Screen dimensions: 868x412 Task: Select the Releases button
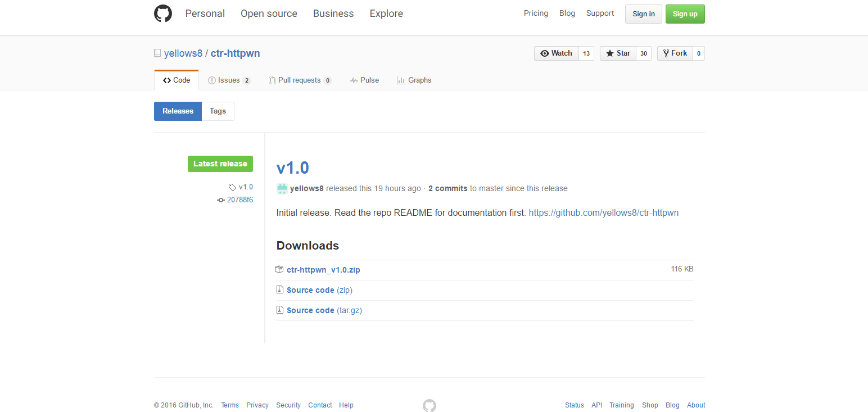pos(178,111)
